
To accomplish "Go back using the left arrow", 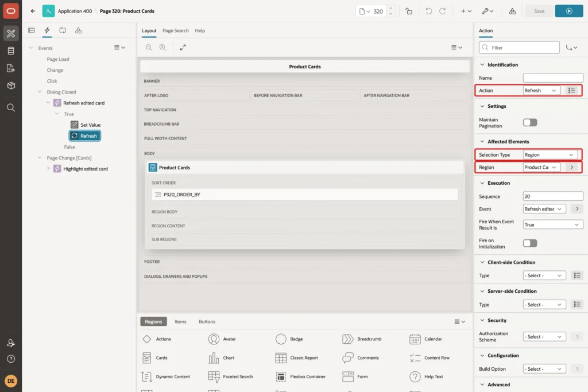I will coord(33,11).
